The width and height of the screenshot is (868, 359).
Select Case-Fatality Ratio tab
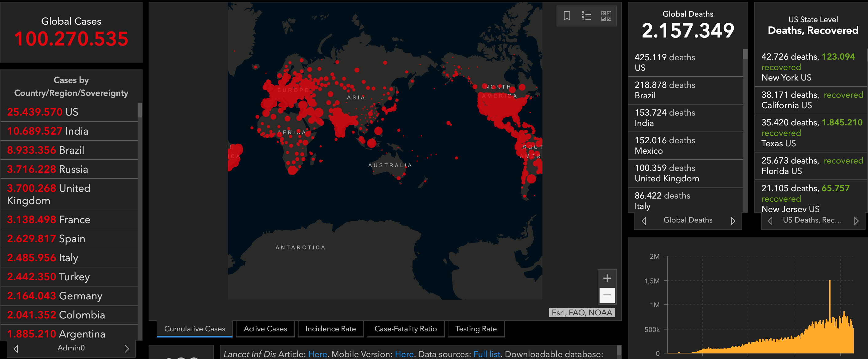point(405,329)
